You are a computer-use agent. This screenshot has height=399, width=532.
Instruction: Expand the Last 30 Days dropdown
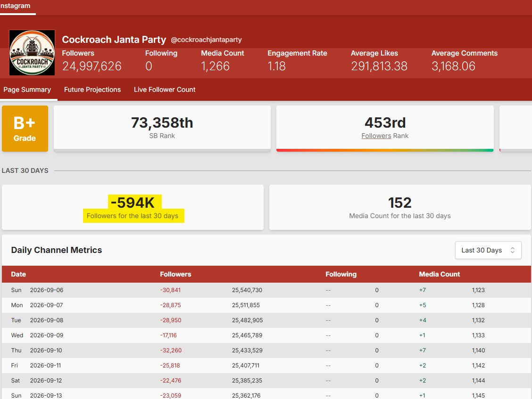coord(488,250)
